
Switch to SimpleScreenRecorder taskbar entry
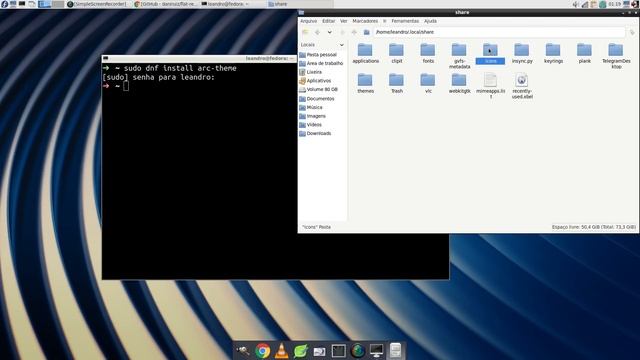pos(98,4)
